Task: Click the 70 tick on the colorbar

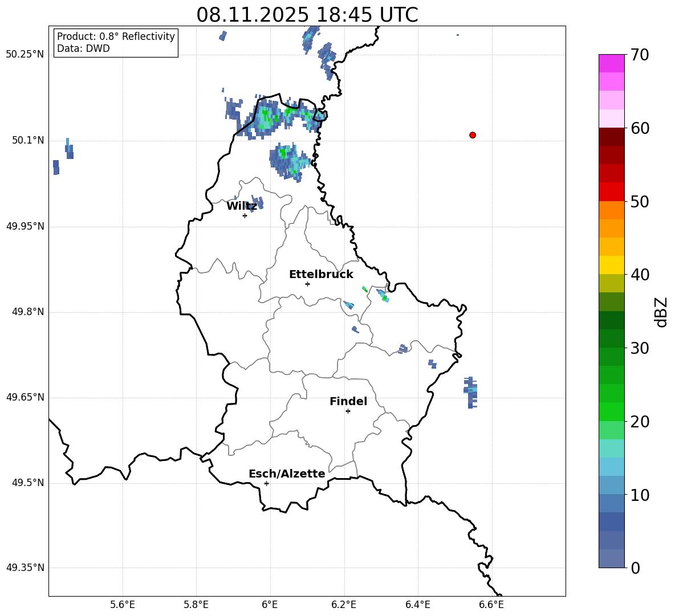Action: pos(640,55)
